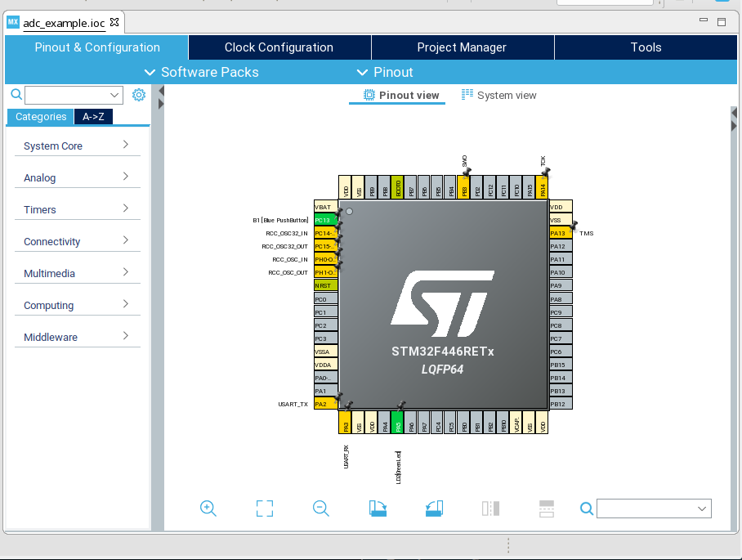Open the Software Packs dropdown
The image size is (742, 560).
click(202, 72)
